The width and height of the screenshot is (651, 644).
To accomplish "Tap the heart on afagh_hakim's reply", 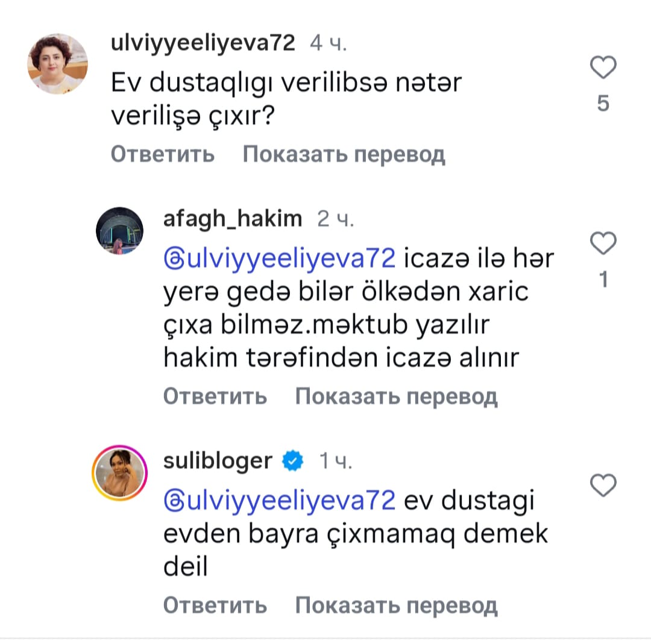I will 603,244.
